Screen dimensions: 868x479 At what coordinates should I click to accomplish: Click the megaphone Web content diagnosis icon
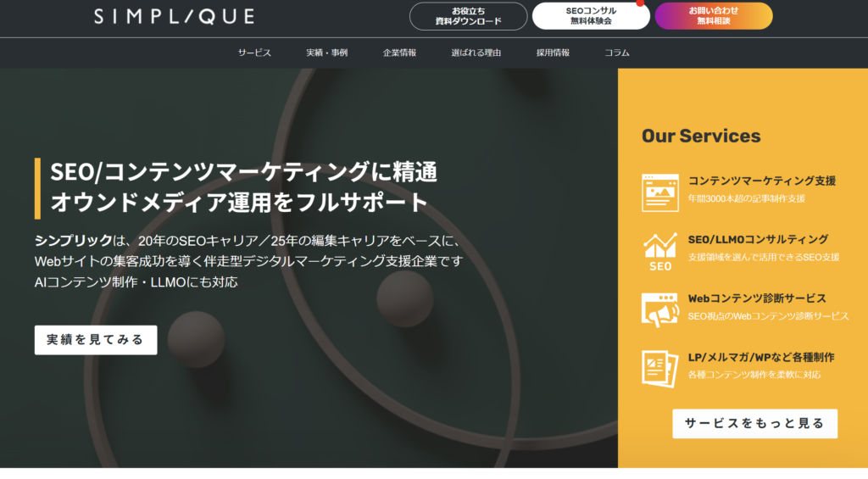(660, 310)
